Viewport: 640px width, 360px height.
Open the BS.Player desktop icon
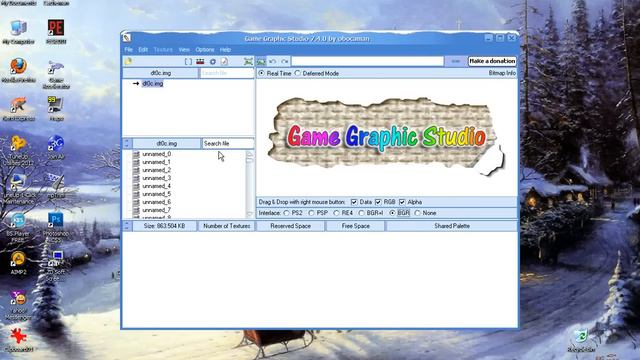click(18, 227)
